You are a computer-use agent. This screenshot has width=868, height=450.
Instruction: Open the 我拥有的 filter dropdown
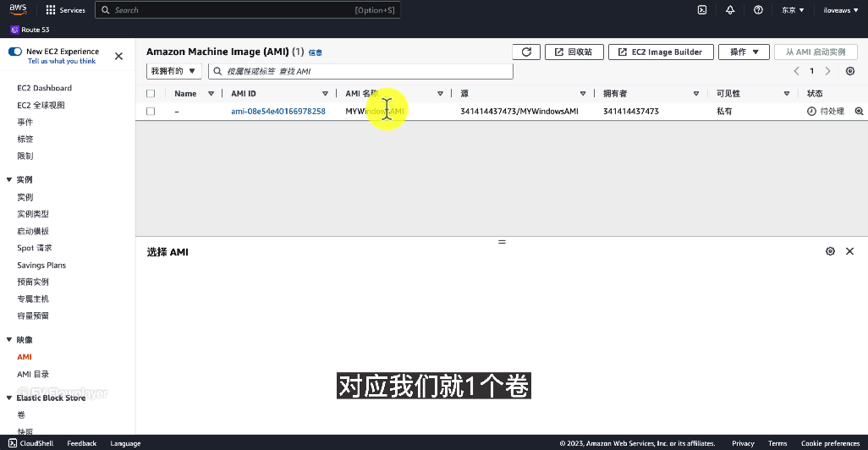coord(173,71)
